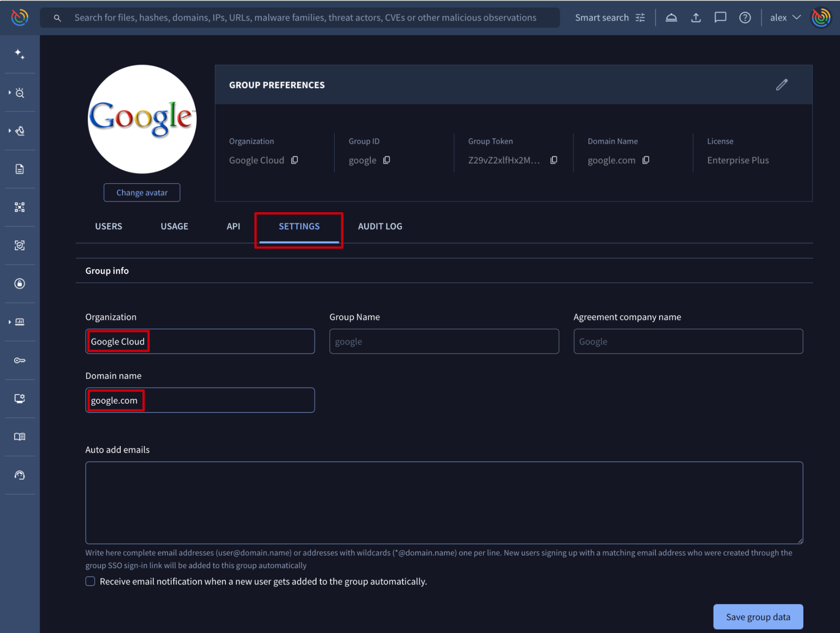This screenshot has height=633, width=840.
Task: Open the graph nodes icon in sidebar
Action: point(19,207)
